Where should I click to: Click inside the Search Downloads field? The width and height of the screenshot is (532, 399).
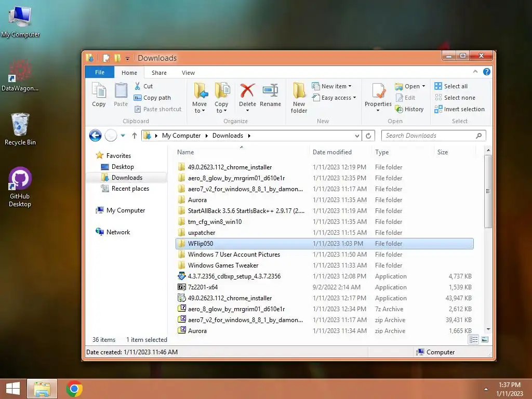430,136
